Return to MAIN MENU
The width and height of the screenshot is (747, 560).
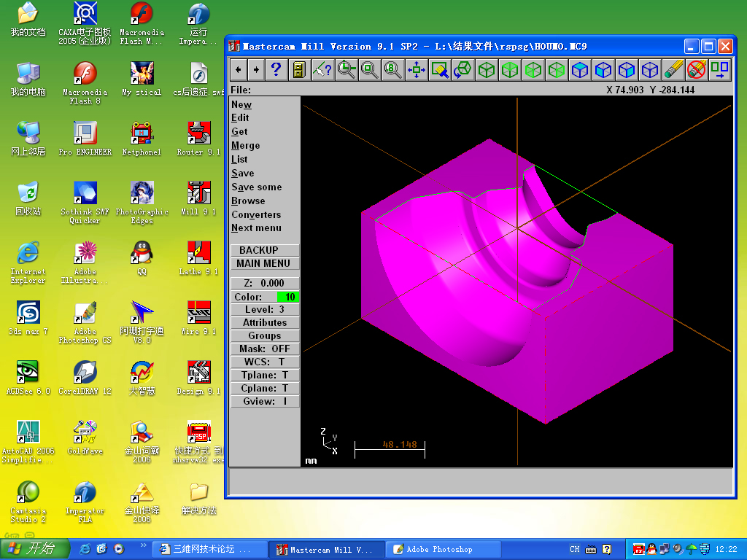click(265, 263)
